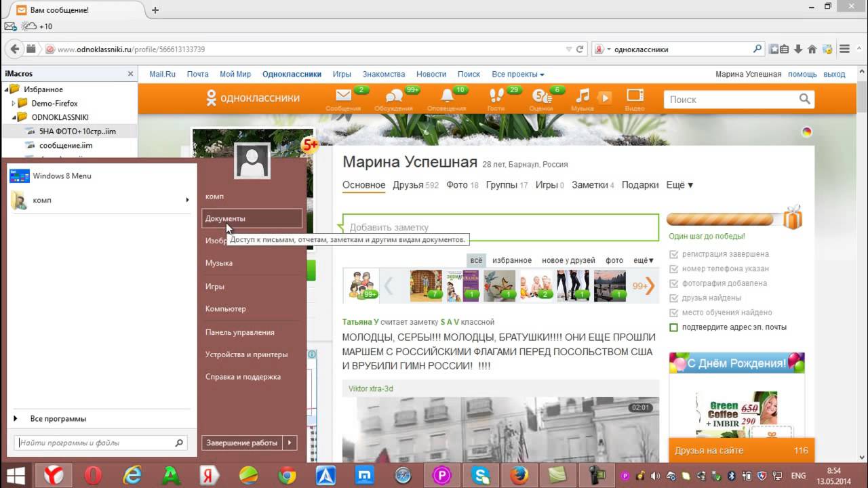
Task: Open the Видео icon
Action: pos(635,96)
